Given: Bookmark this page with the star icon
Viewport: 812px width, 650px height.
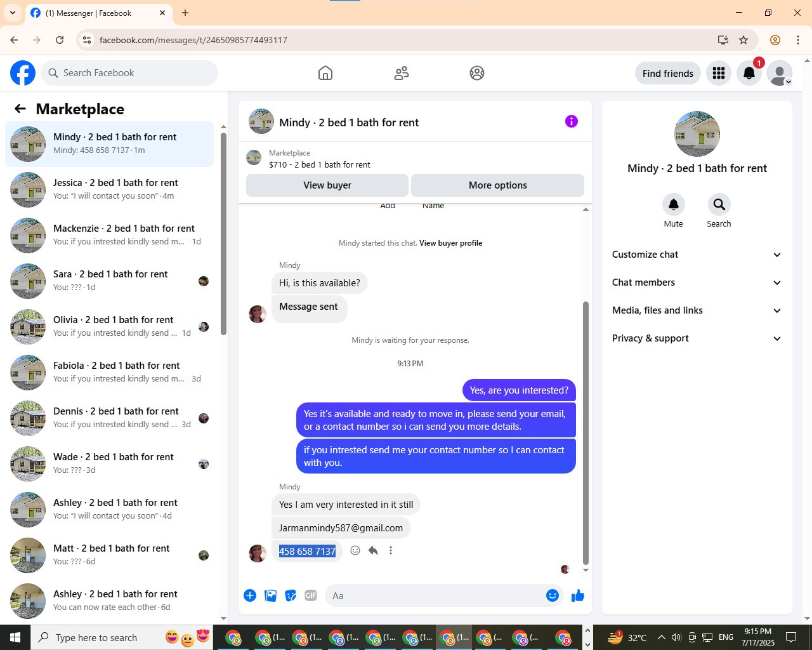Looking at the screenshot, I should coord(743,40).
